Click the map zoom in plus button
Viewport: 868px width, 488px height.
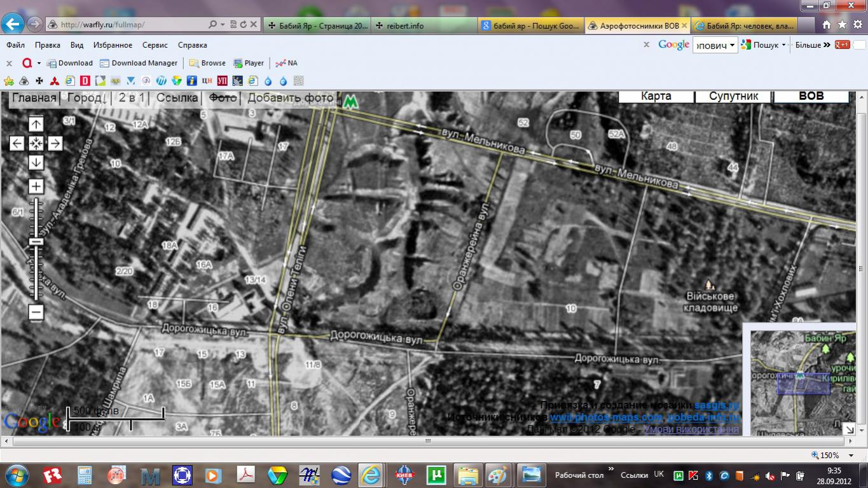36,186
